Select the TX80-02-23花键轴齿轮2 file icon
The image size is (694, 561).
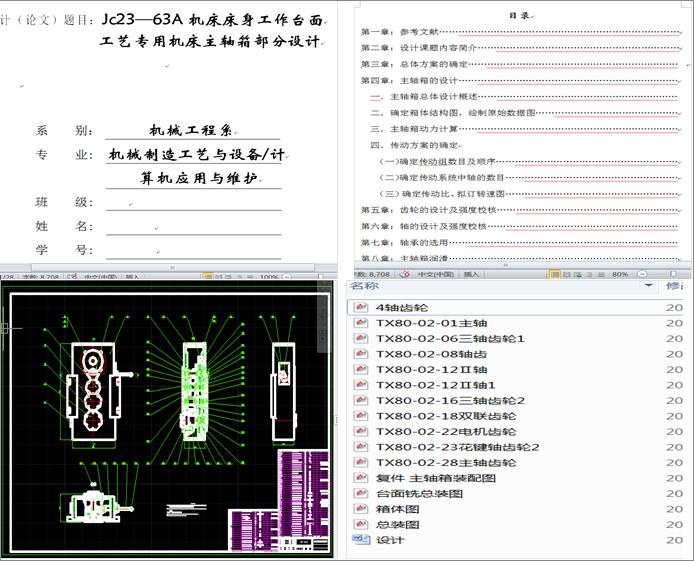tap(361, 447)
